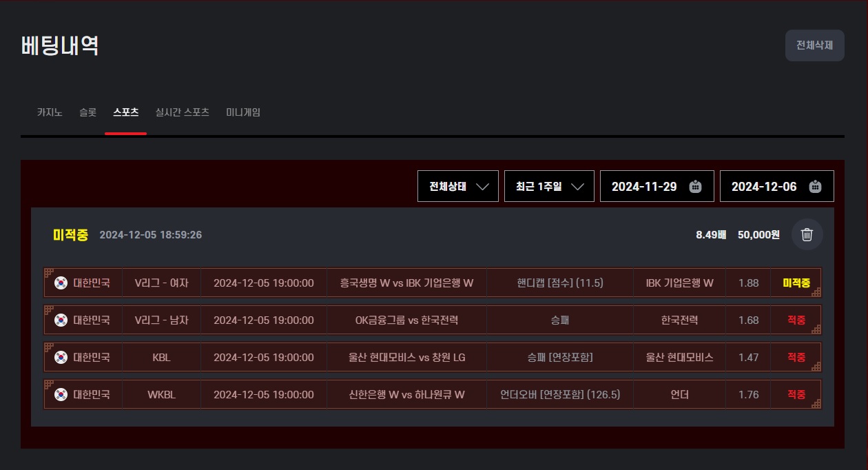Click odds value 1.76
Screen dimensions: 868x470
pyautogui.click(x=748, y=394)
